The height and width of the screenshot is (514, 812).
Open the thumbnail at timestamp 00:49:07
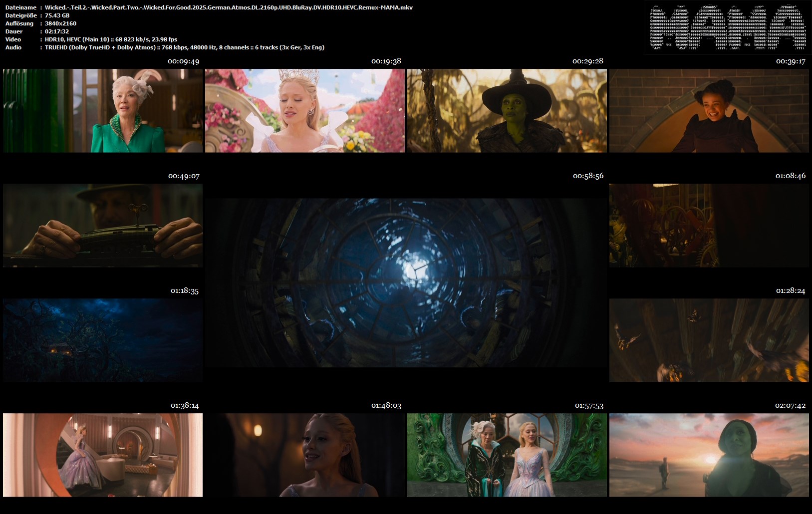click(x=103, y=226)
